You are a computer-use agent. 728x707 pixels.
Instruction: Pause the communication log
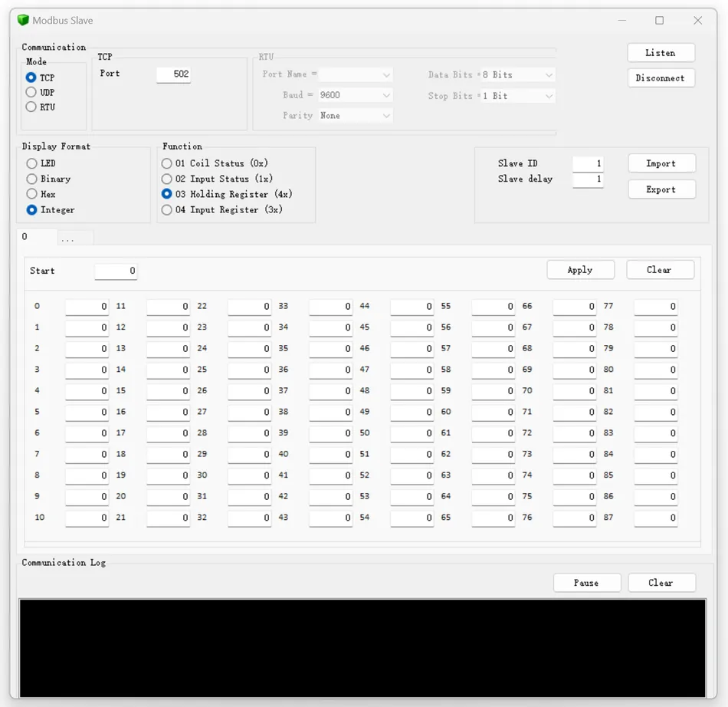click(587, 583)
